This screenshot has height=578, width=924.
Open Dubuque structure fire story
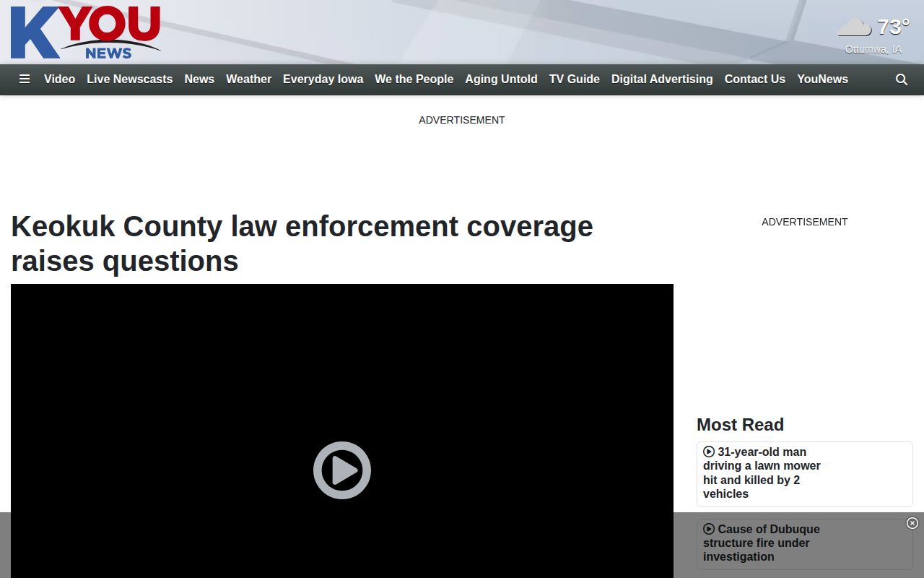pos(762,543)
